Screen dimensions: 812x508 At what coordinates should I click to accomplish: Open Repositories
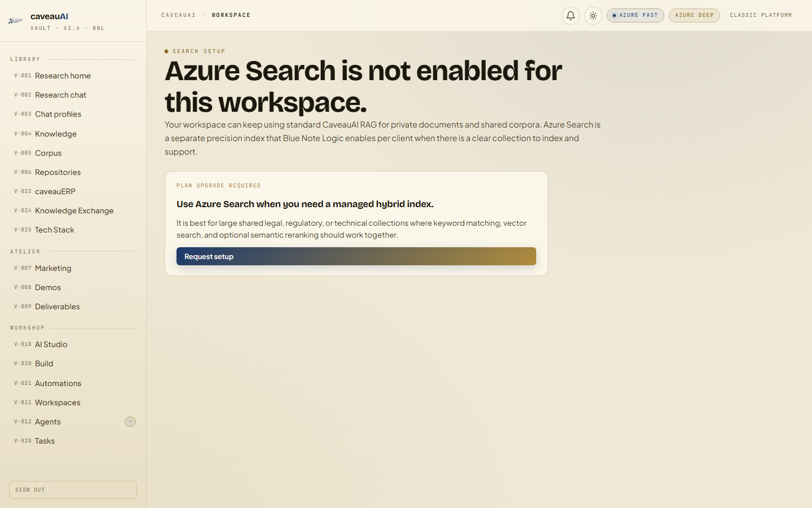[x=73, y=172]
